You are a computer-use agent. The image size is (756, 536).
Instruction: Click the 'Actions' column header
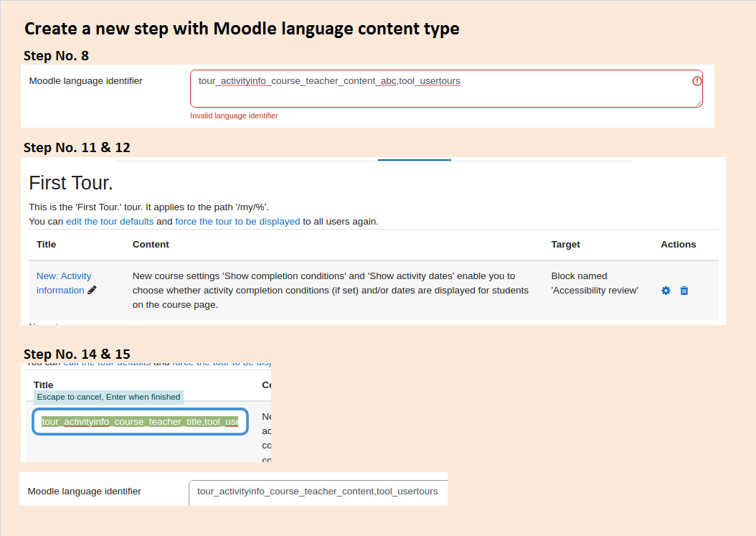(679, 245)
